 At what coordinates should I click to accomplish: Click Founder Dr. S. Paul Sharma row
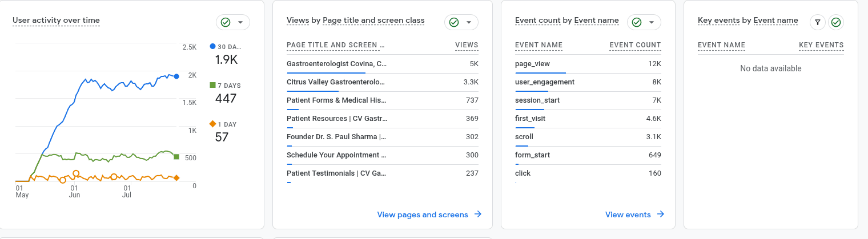click(x=383, y=137)
